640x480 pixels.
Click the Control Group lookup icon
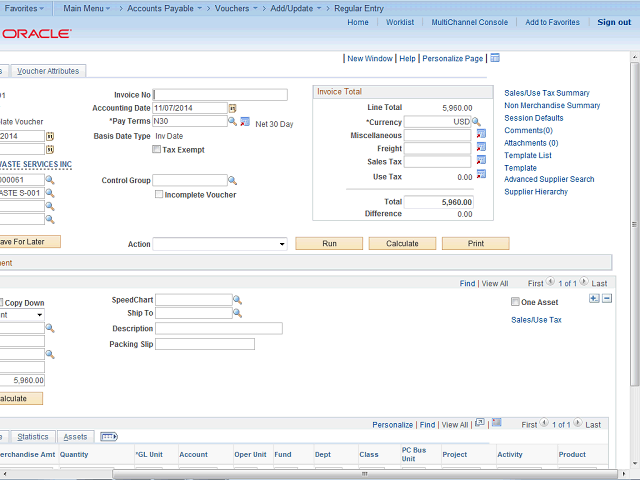point(232,181)
